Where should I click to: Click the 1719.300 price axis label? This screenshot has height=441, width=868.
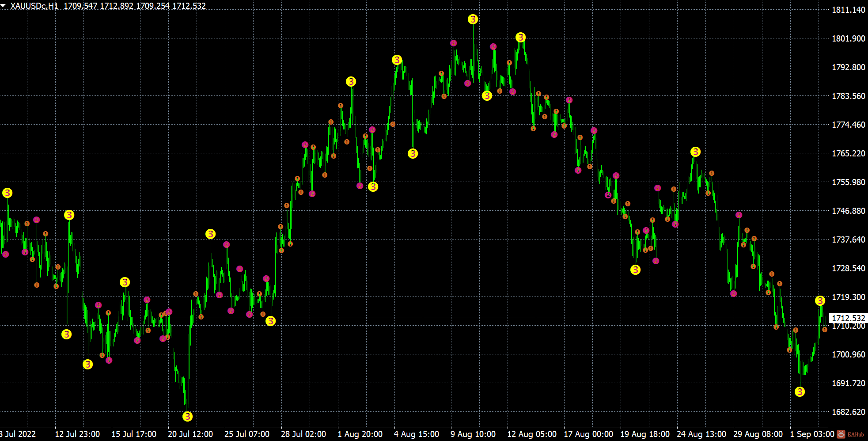(848, 297)
